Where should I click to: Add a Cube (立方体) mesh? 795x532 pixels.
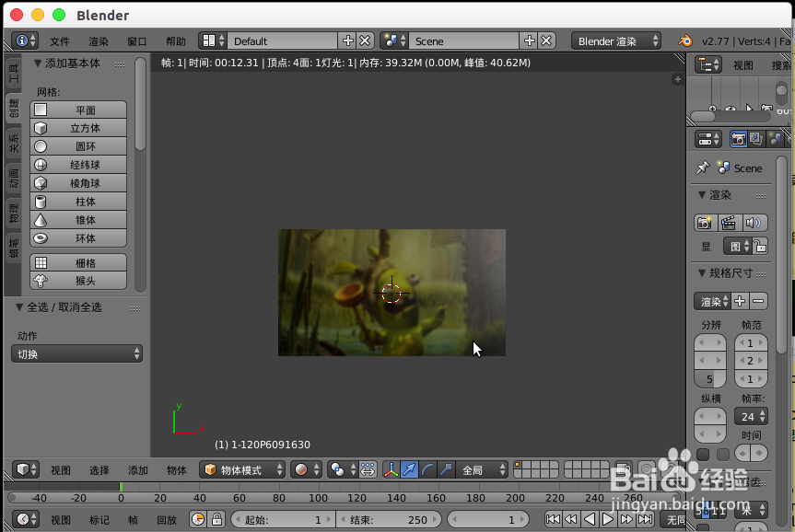[78, 128]
